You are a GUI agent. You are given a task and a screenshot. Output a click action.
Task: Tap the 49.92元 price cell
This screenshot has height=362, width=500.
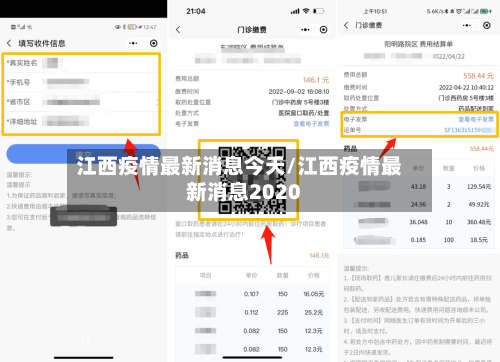click(x=479, y=204)
